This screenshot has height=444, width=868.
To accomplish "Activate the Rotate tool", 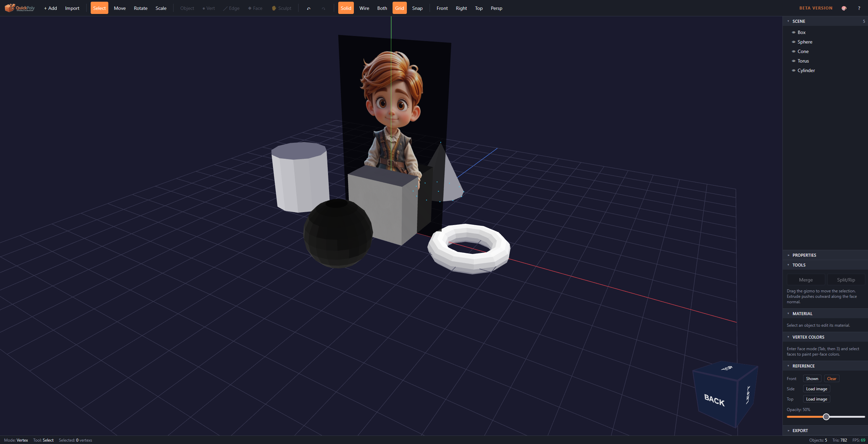I will click(141, 8).
